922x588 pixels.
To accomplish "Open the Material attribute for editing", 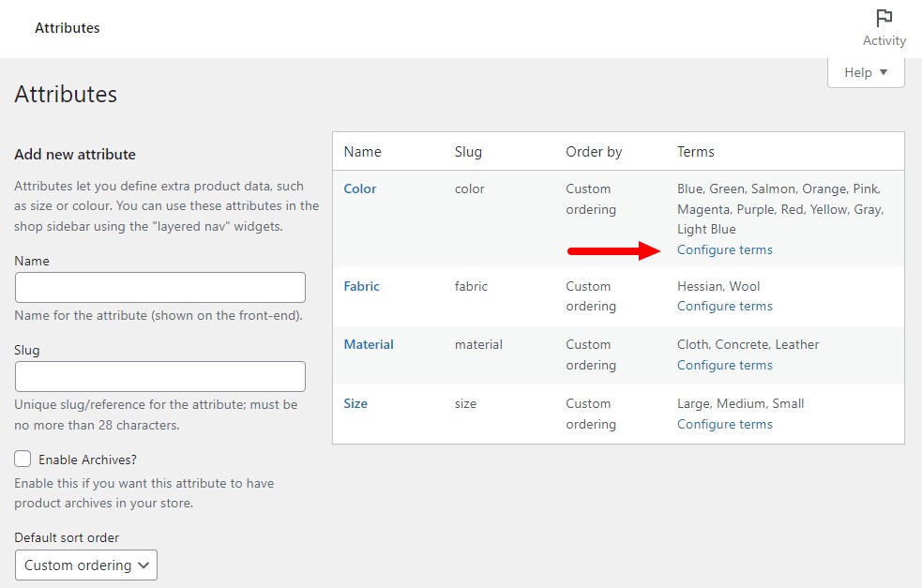I will 368,344.
